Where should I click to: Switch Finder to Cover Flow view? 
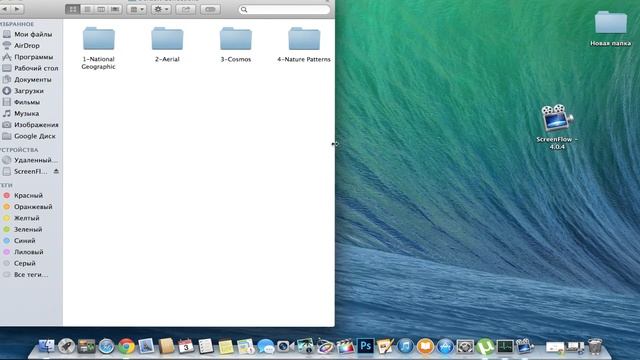115,9
